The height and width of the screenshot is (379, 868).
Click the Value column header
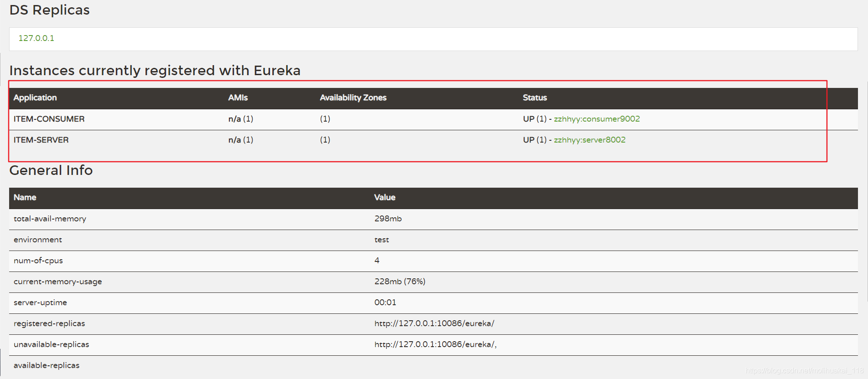point(385,197)
